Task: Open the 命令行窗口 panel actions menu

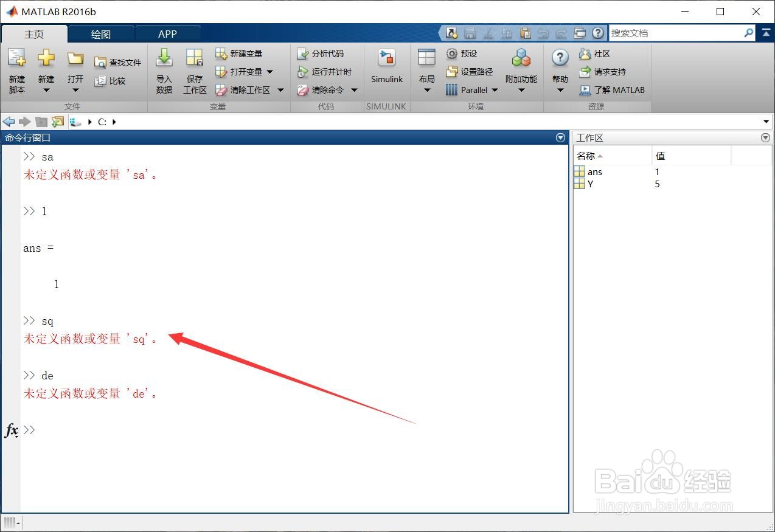Action: (x=561, y=138)
